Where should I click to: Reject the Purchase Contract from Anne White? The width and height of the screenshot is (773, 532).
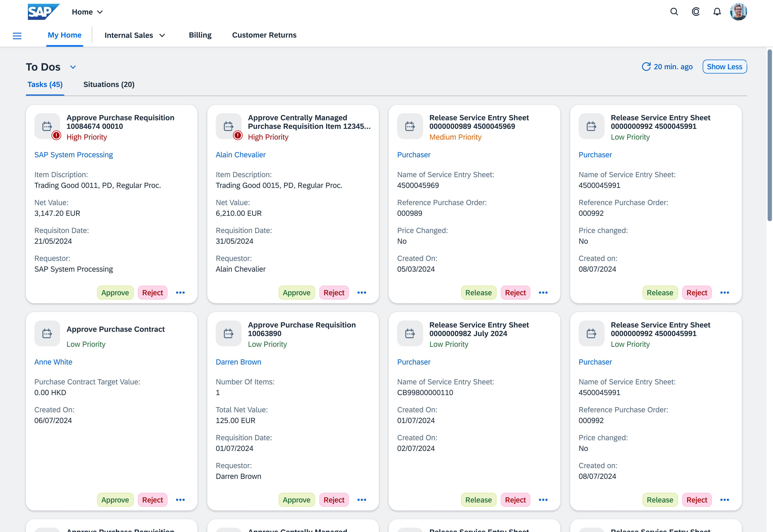[152, 500]
